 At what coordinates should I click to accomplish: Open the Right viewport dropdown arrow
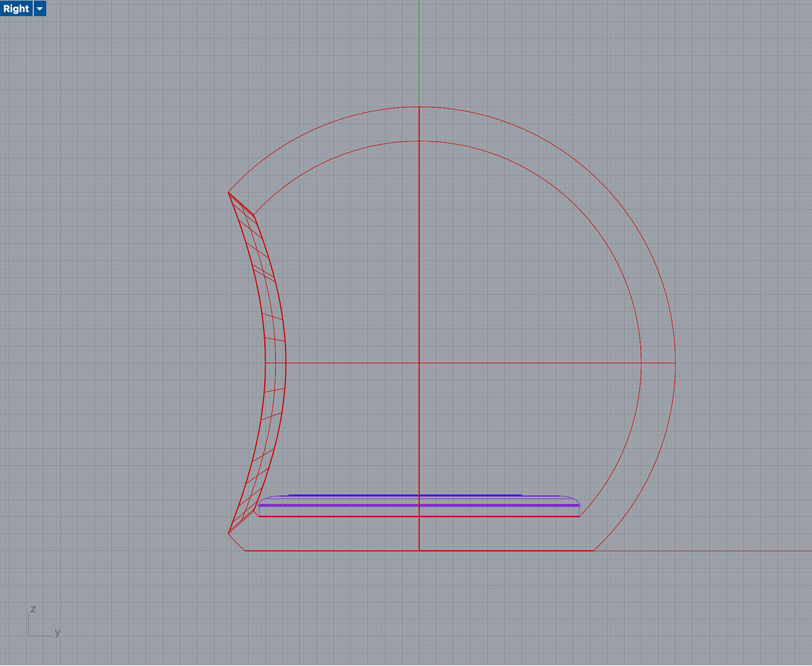click(x=40, y=8)
